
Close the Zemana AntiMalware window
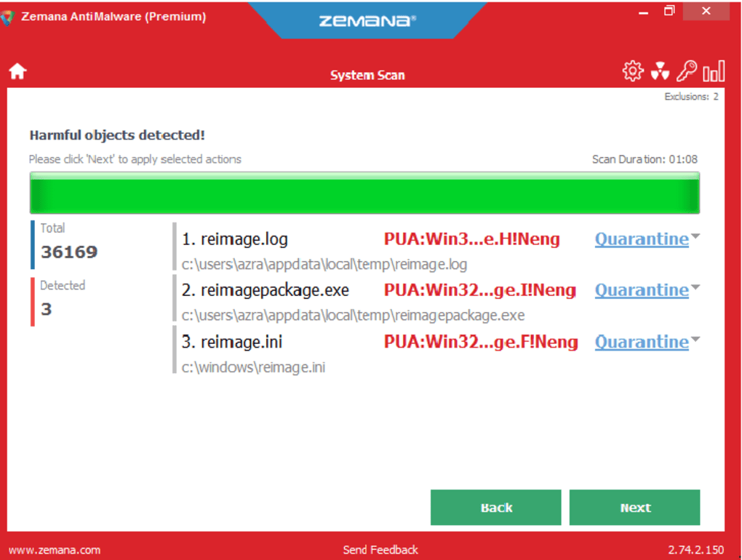[706, 11]
